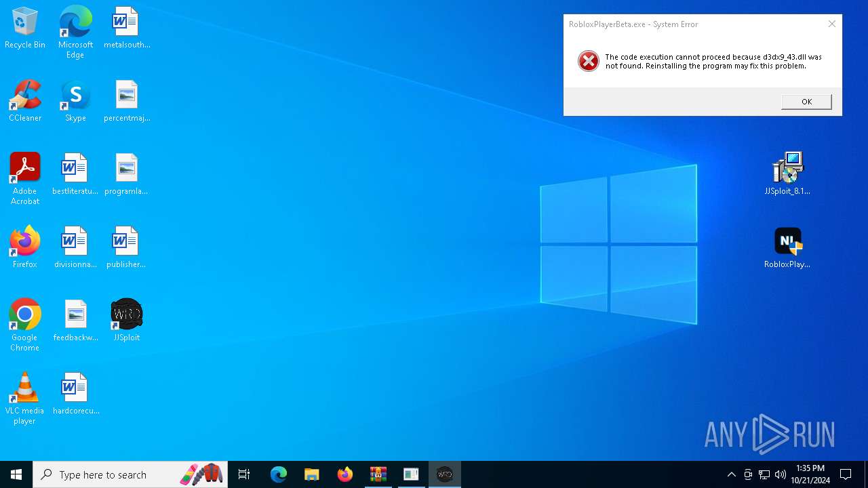Click the red error icon in dialog
This screenshot has height=488, width=868.
pyautogui.click(x=588, y=61)
